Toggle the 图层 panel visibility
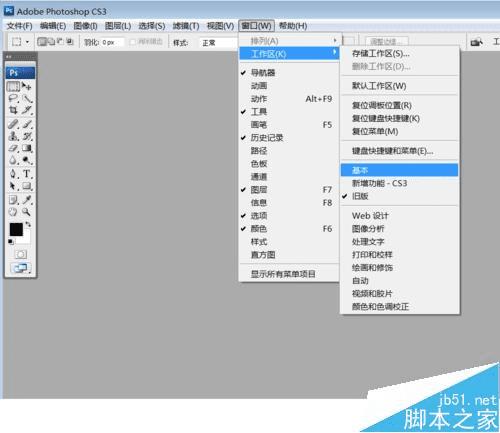The image size is (500, 433). [289, 190]
